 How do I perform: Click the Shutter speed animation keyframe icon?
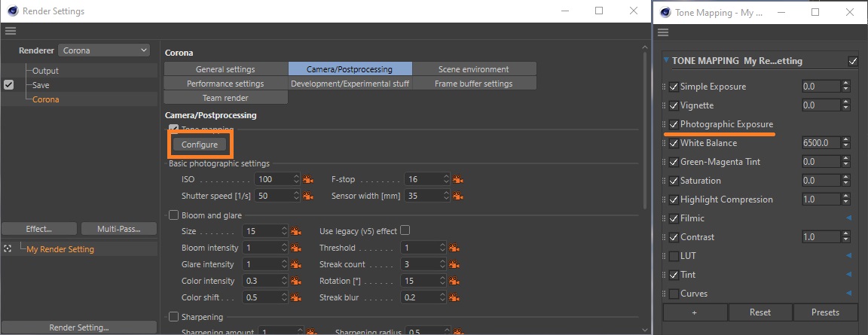[x=308, y=196]
